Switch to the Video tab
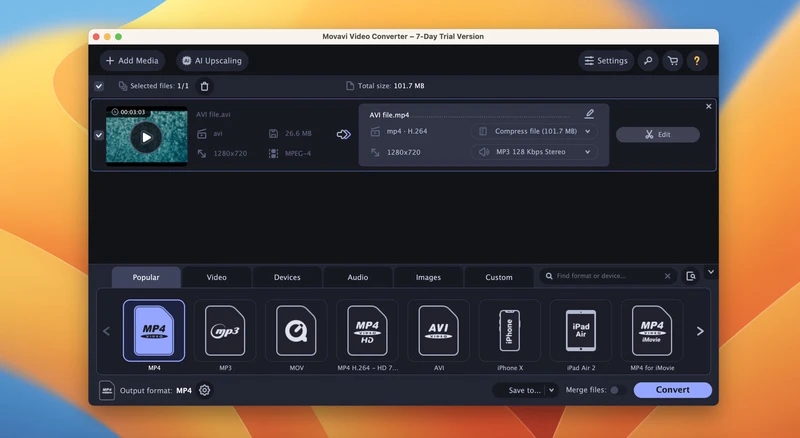The image size is (800, 438). (216, 277)
